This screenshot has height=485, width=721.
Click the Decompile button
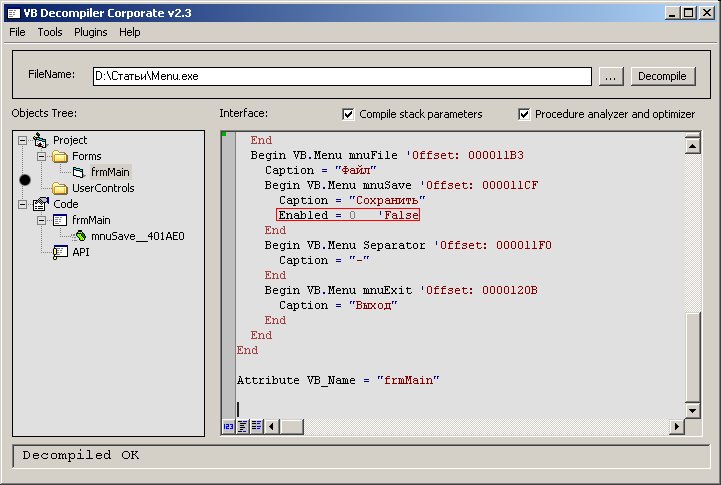pyautogui.click(x=662, y=76)
